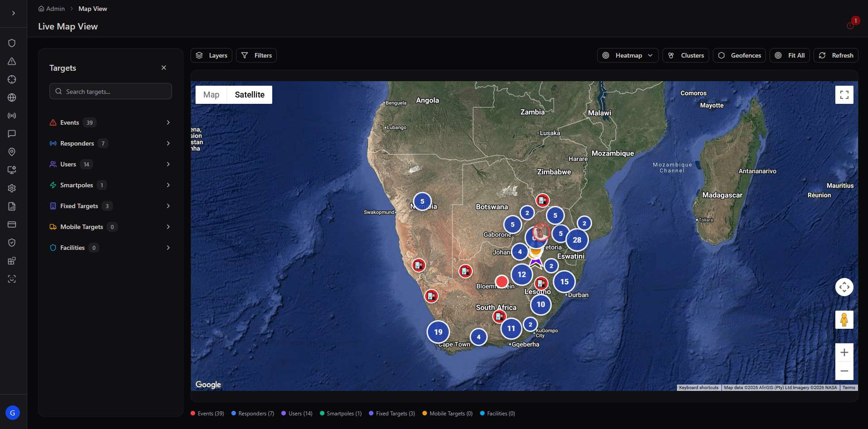This screenshot has height=429, width=868.
Task: Expand the Responders category
Action: [x=111, y=143]
